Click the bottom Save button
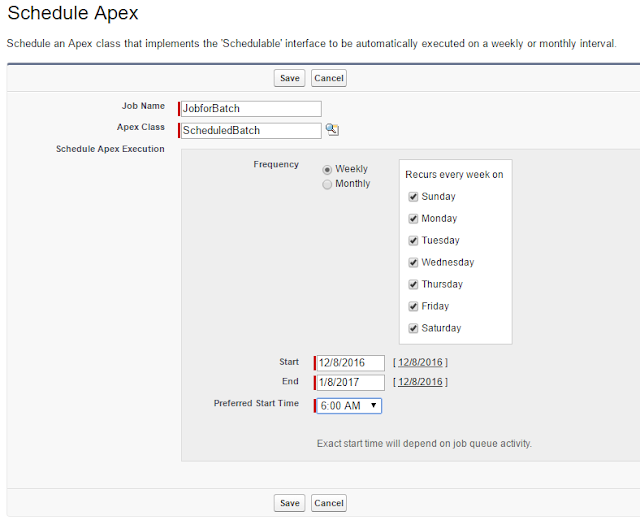This screenshot has width=640, height=529. click(290, 503)
